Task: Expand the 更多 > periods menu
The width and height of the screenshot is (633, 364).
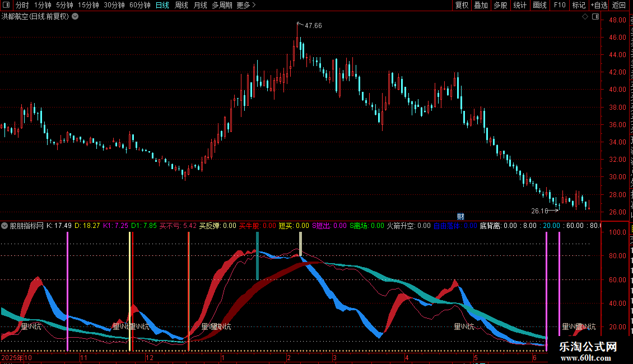Action: [246, 5]
